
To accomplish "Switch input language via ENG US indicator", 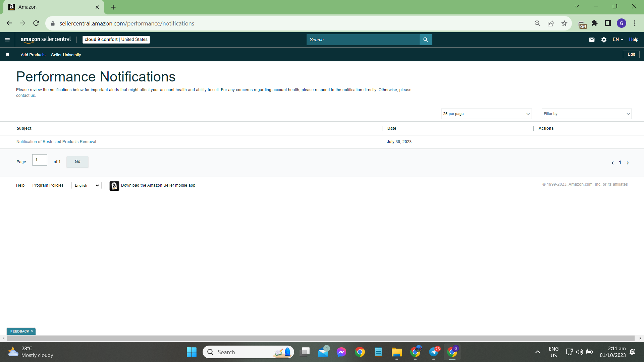I will point(554,352).
